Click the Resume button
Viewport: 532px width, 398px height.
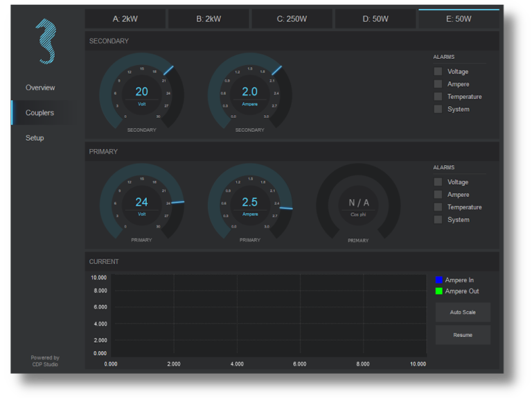coord(463,335)
